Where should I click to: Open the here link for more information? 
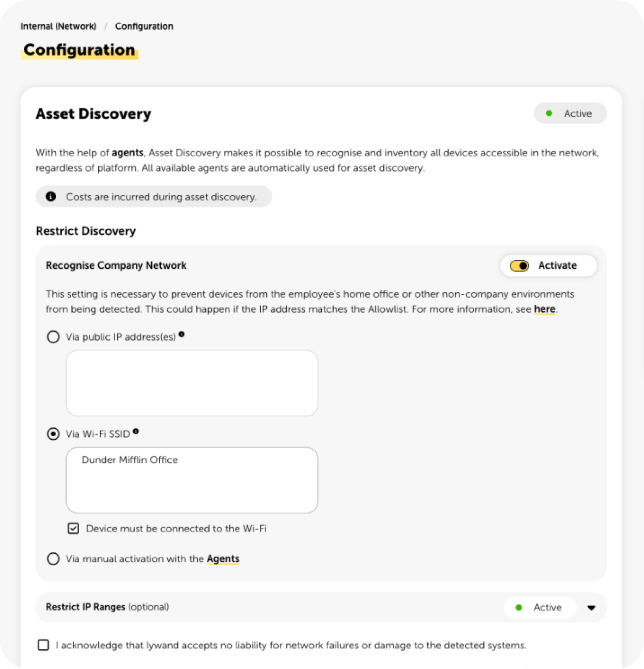coord(544,309)
